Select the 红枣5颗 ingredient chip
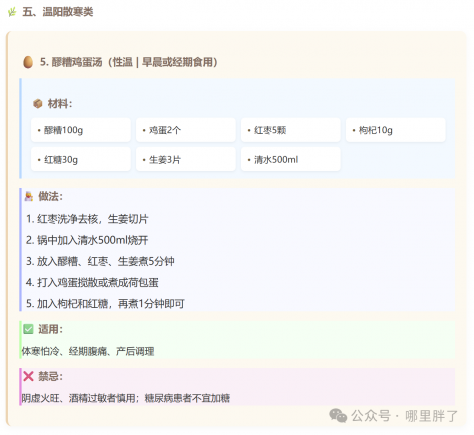This screenshot has width=474, height=435. (291, 130)
